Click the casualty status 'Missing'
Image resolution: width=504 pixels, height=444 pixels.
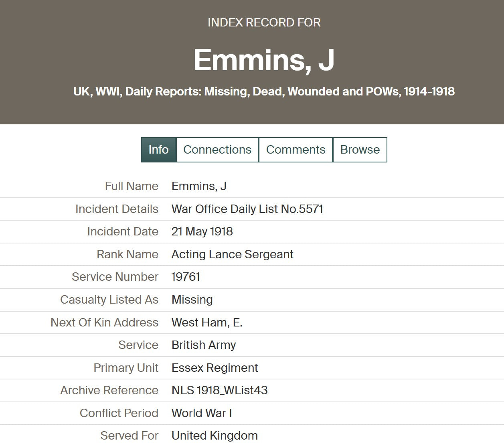click(x=192, y=300)
